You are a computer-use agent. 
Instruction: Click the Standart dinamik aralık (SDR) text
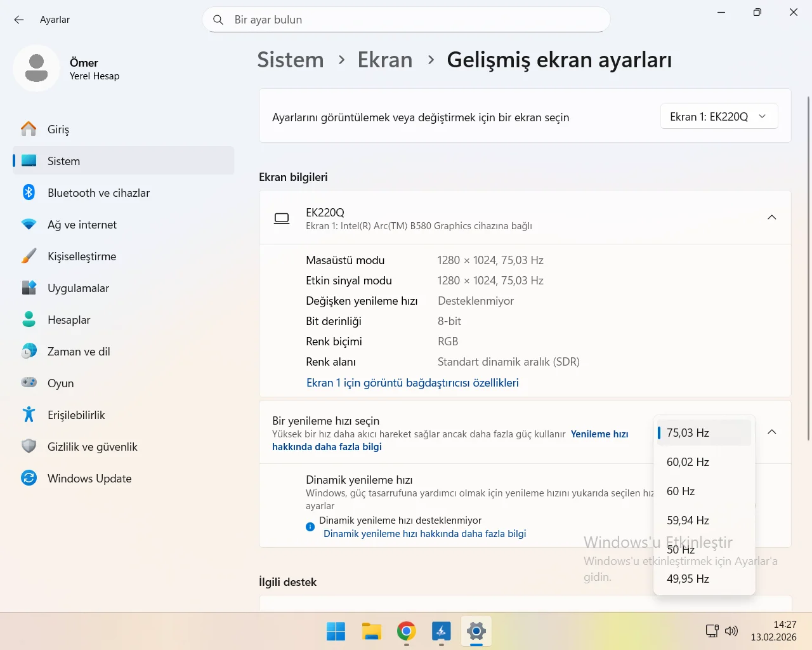509,362
